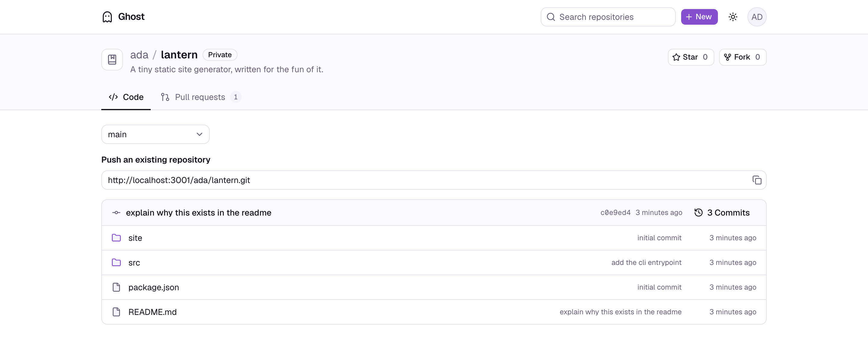Toggle the light/dark theme sun icon
The height and width of the screenshot is (339, 868).
point(733,17)
